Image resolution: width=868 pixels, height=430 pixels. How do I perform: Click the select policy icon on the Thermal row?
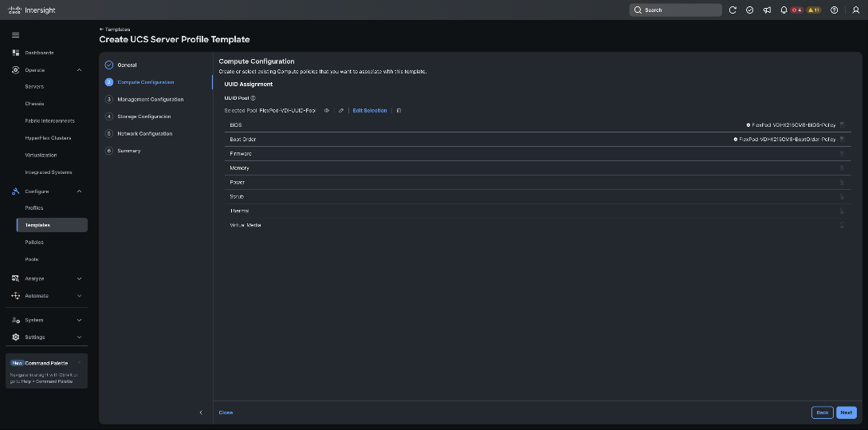pos(842,211)
